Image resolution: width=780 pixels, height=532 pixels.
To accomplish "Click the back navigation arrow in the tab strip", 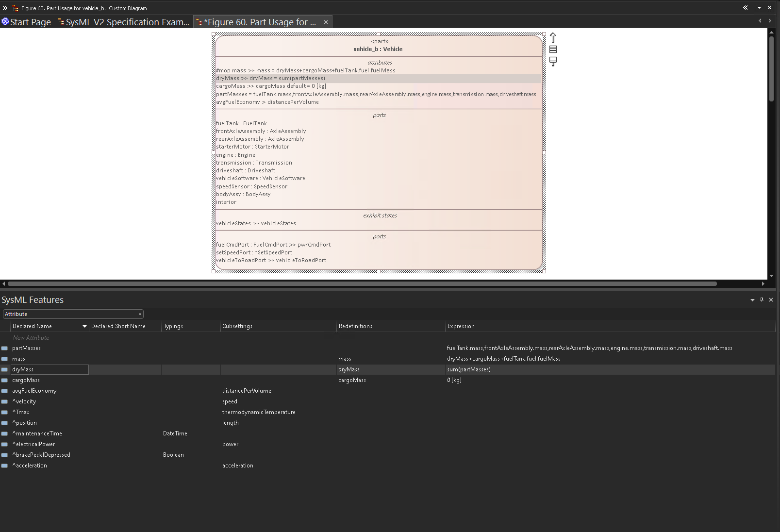I will [760, 21].
